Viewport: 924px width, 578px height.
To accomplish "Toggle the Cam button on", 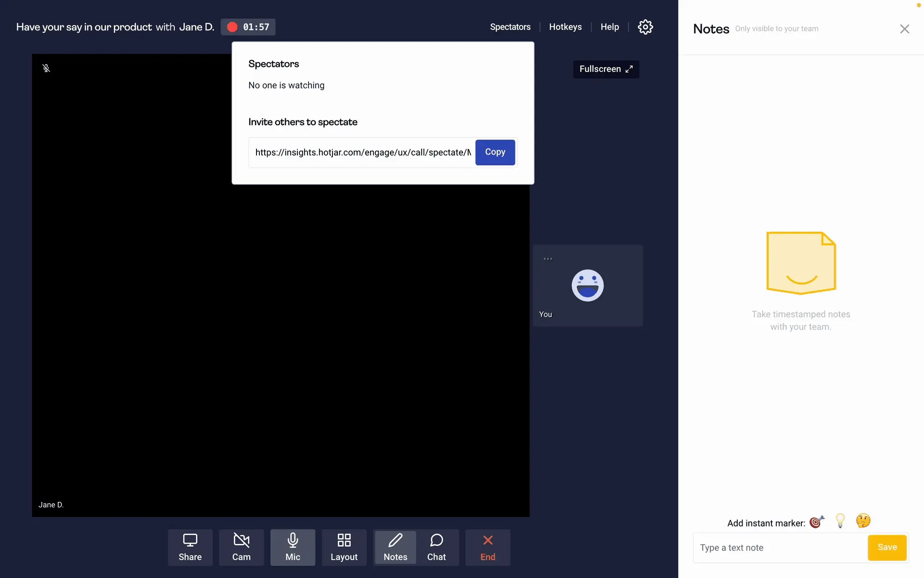I will tap(241, 547).
